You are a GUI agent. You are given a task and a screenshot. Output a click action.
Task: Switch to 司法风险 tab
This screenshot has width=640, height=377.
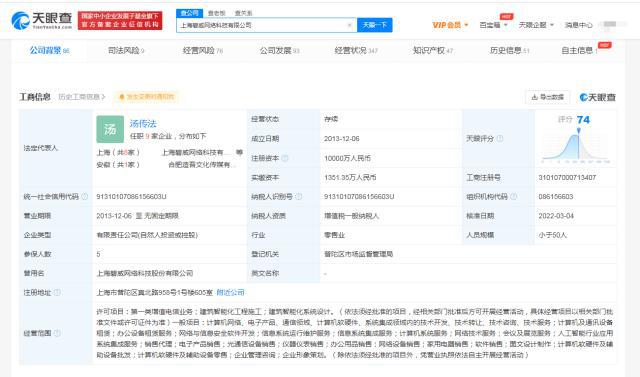(x=126, y=51)
